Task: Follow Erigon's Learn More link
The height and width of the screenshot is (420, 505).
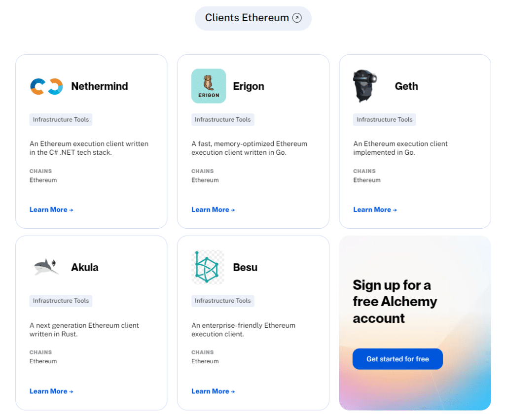Action: pyautogui.click(x=213, y=210)
